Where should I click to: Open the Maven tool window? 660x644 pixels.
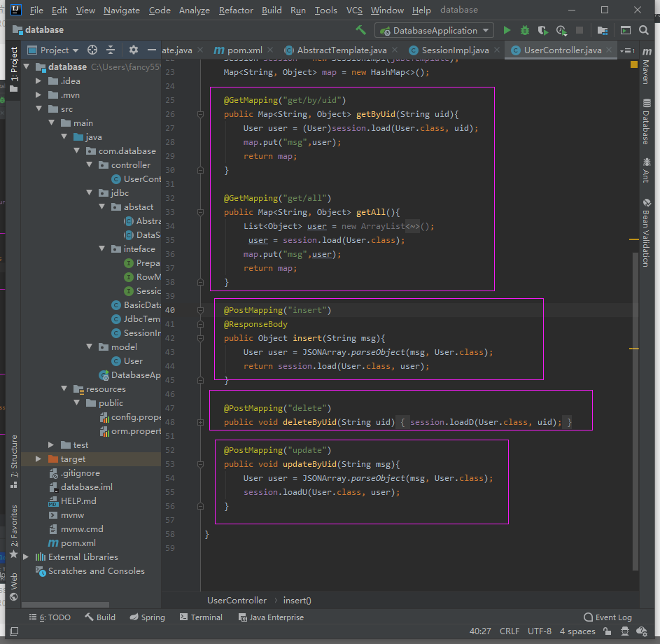647,66
